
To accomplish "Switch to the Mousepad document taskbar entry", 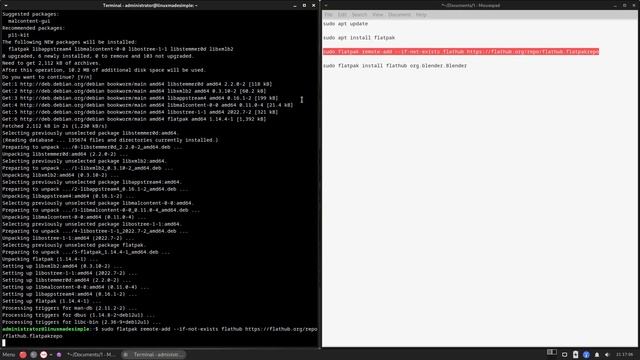I will tap(91, 355).
